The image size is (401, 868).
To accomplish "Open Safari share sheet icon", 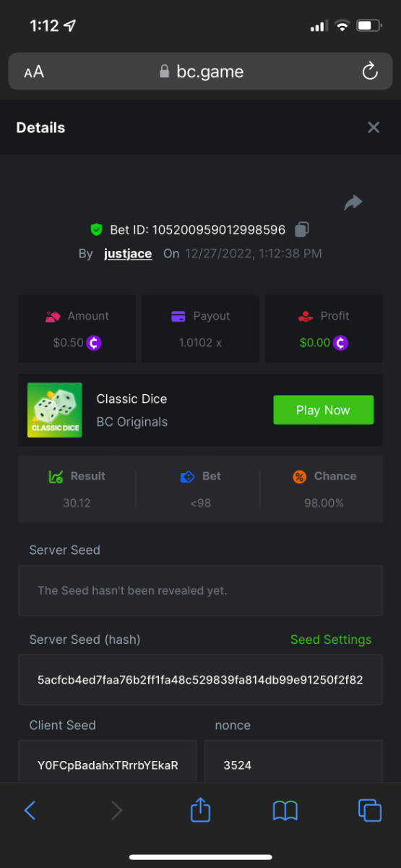I will tap(200, 809).
